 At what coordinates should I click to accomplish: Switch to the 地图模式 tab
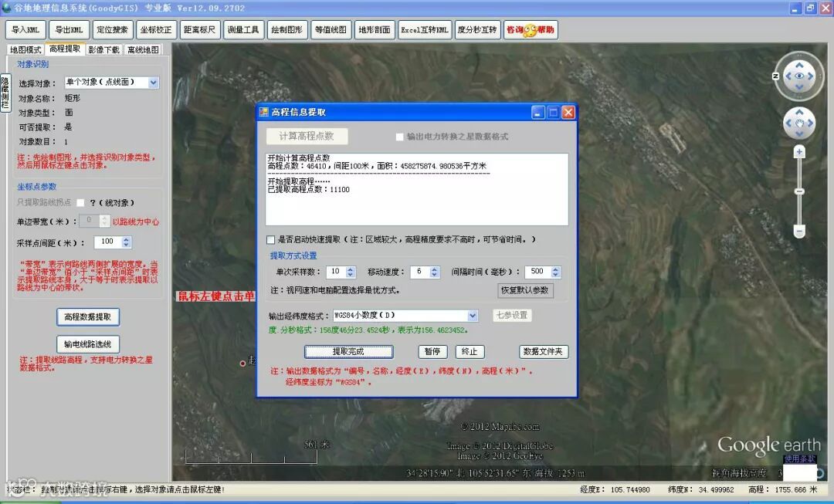point(25,49)
